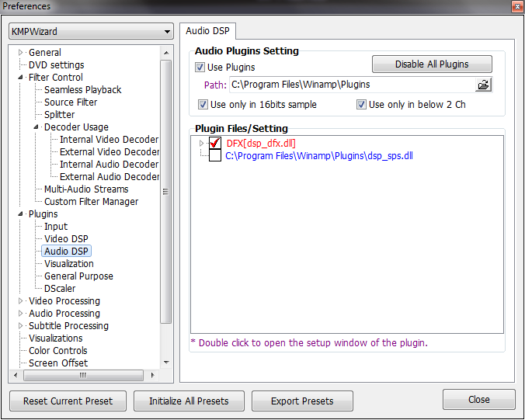Select Multi-Audio Streams tree item

[x=86, y=189]
